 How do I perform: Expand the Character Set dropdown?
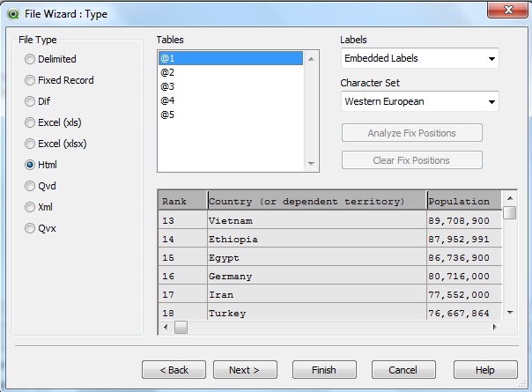(x=419, y=101)
